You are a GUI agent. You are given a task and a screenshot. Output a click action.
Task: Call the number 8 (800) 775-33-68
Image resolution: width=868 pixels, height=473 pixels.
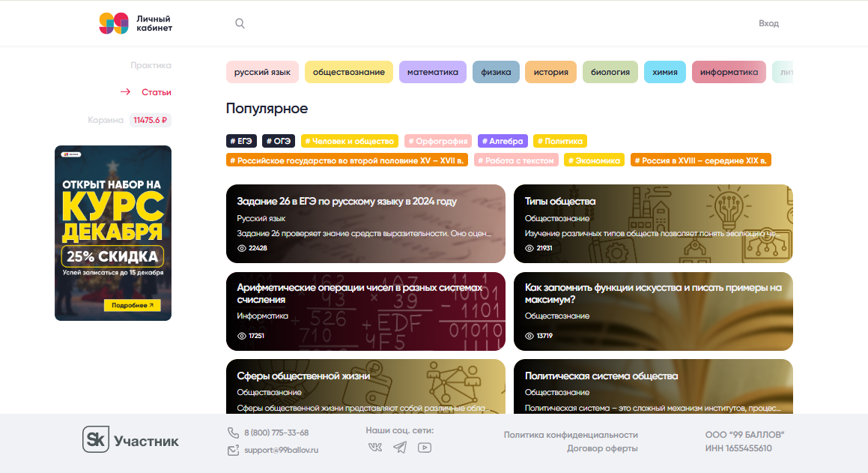click(276, 433)
